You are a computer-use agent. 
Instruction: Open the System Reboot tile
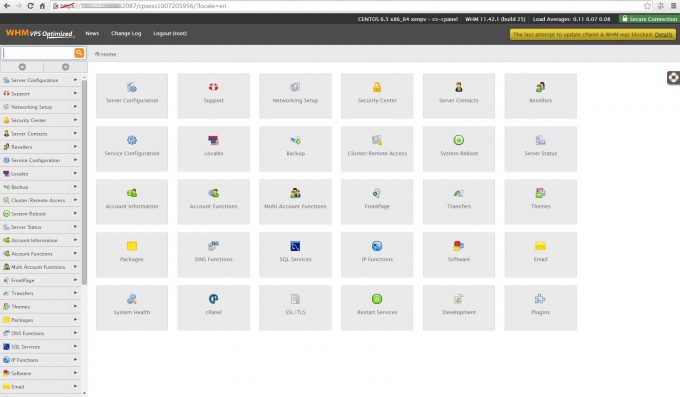[x=459, y=149]
